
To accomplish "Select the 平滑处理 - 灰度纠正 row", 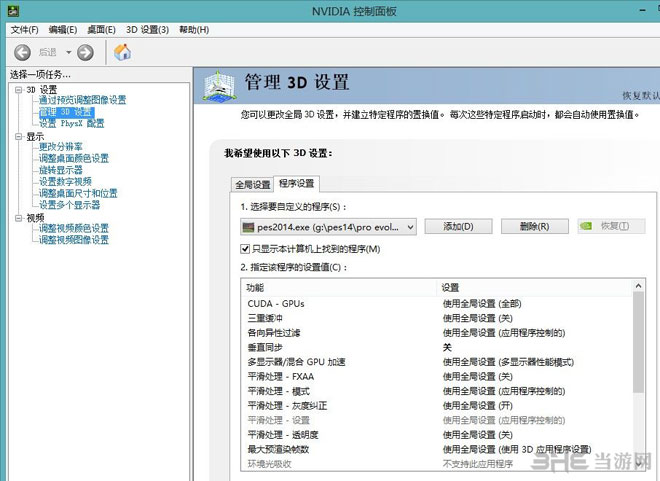I will click(x=436, y=406).
